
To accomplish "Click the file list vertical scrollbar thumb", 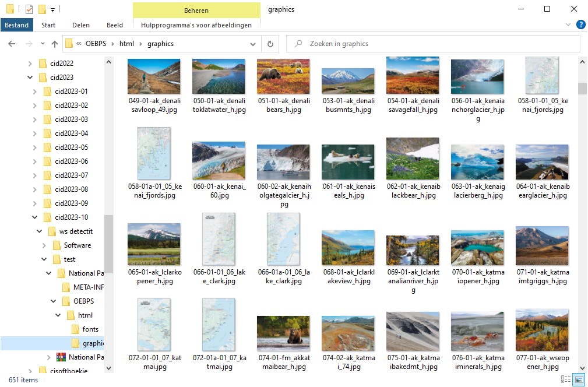I will point(582,88).
